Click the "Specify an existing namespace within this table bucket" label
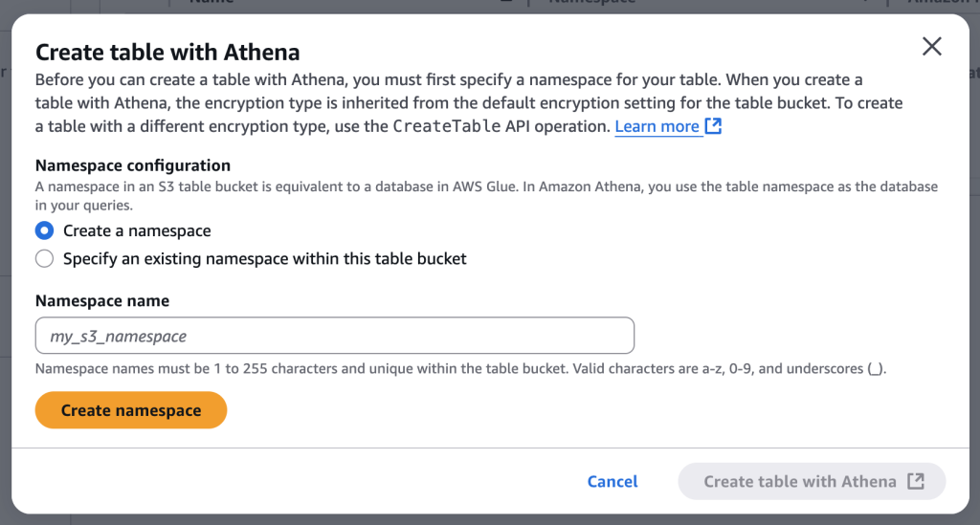This screenshot has width=980, height=525. click(264, 258)
